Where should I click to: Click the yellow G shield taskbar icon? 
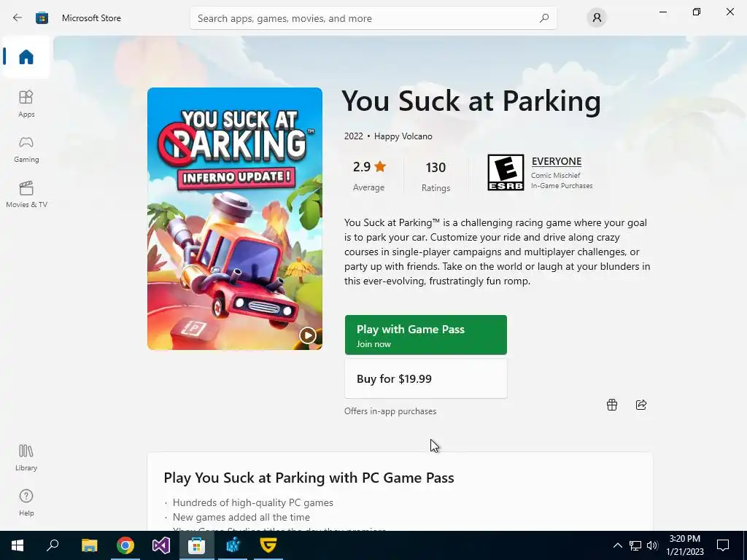point(268,545)
